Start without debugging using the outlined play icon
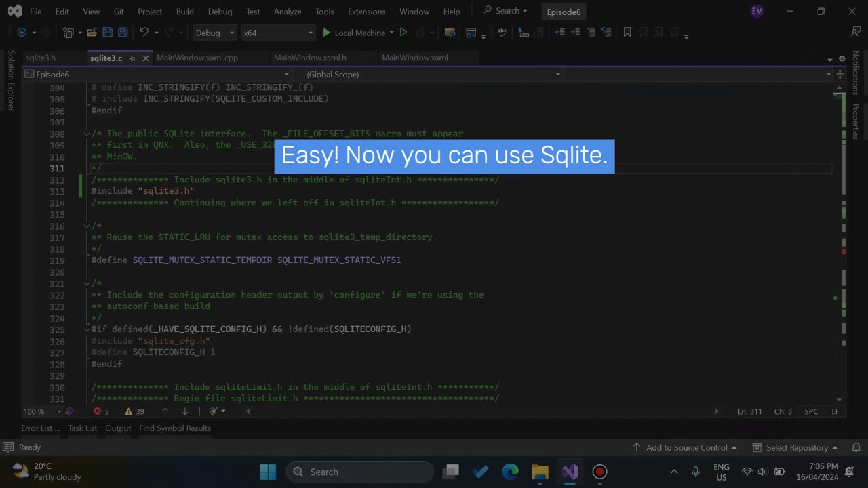868x488 pixels. (x=403, y=33)
